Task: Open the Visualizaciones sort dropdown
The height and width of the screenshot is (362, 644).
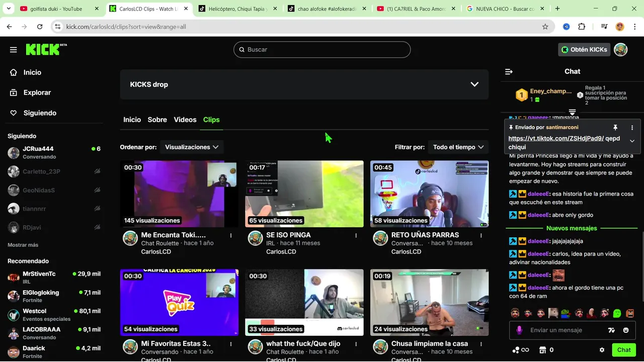Action: 191,147
